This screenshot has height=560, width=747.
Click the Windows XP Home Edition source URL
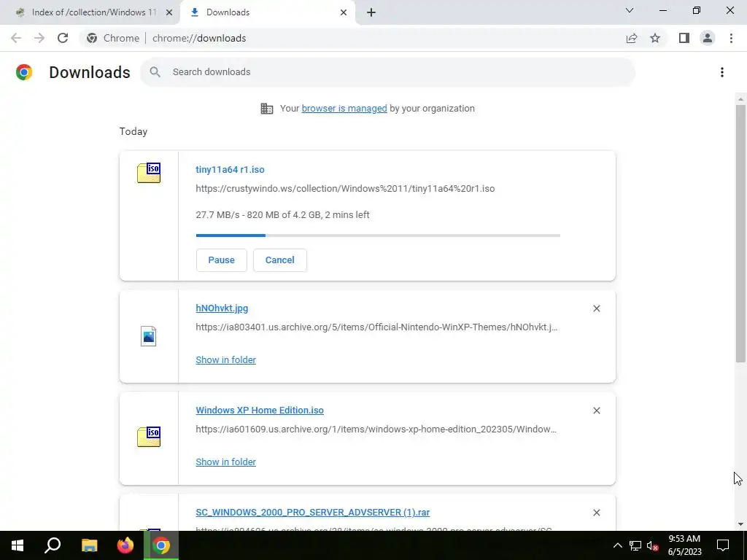pyautogui.click(x=376, y=429)
